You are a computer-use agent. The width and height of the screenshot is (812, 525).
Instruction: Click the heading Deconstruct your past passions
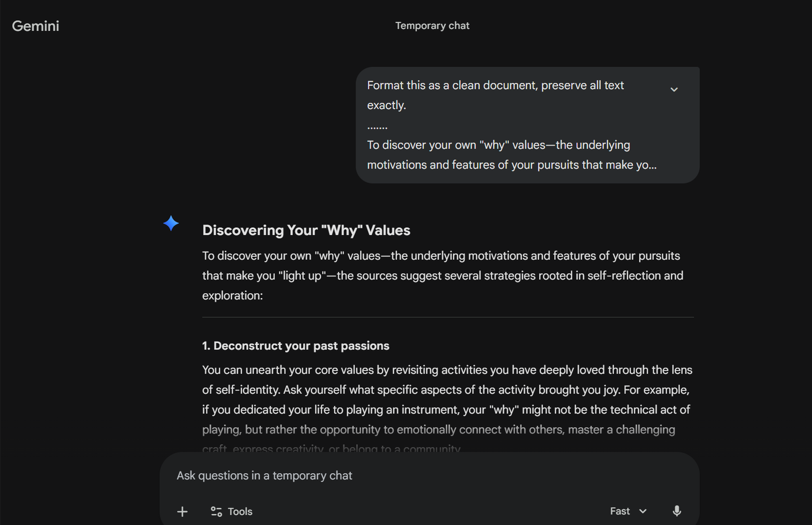(x=295, y=345)
